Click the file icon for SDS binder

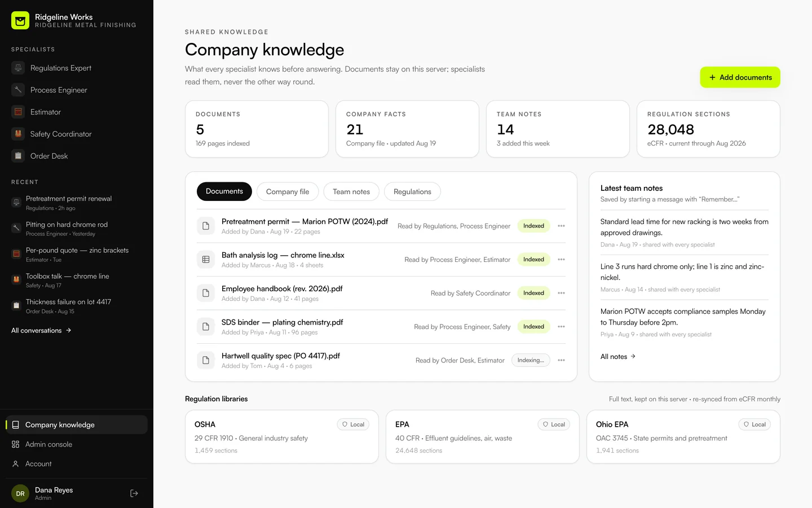click(x=206, y=327)
